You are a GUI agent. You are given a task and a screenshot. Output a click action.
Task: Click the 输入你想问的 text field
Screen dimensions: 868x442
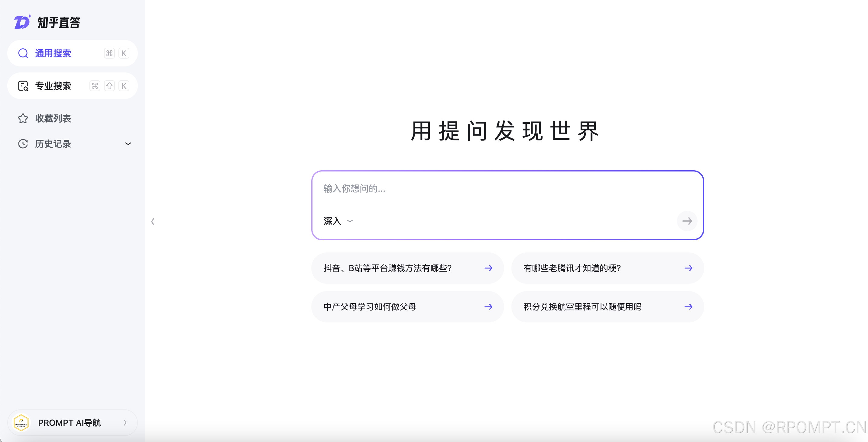472,188
